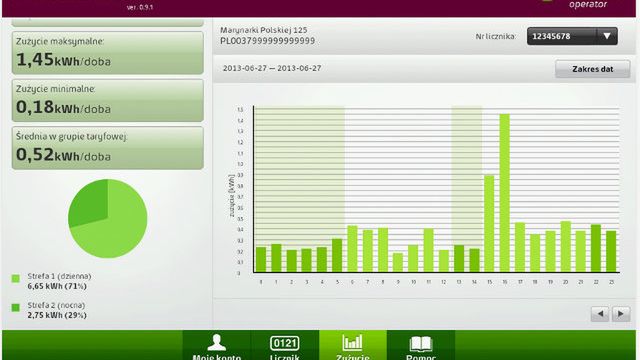Click the Zużycie minimalne 0,18 kWh card
The width and height of the screenshot is (640, 360).
108,100
